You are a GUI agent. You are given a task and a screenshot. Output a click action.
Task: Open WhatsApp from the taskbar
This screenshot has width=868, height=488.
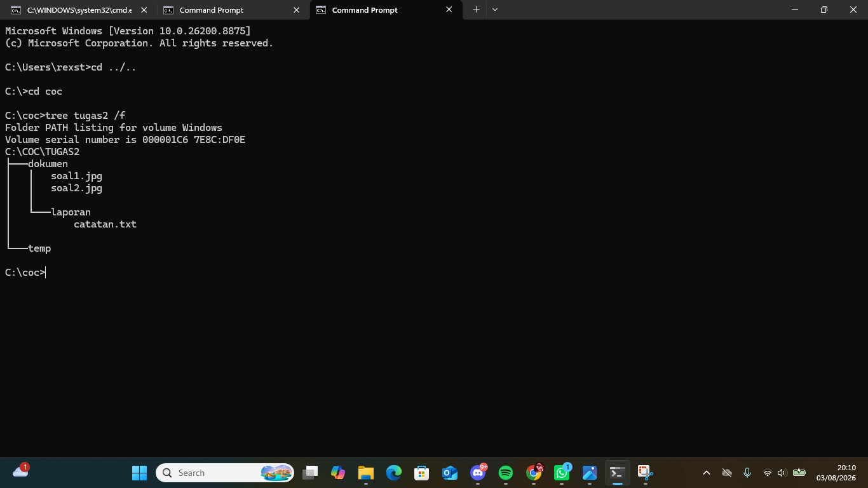point(562,473)
